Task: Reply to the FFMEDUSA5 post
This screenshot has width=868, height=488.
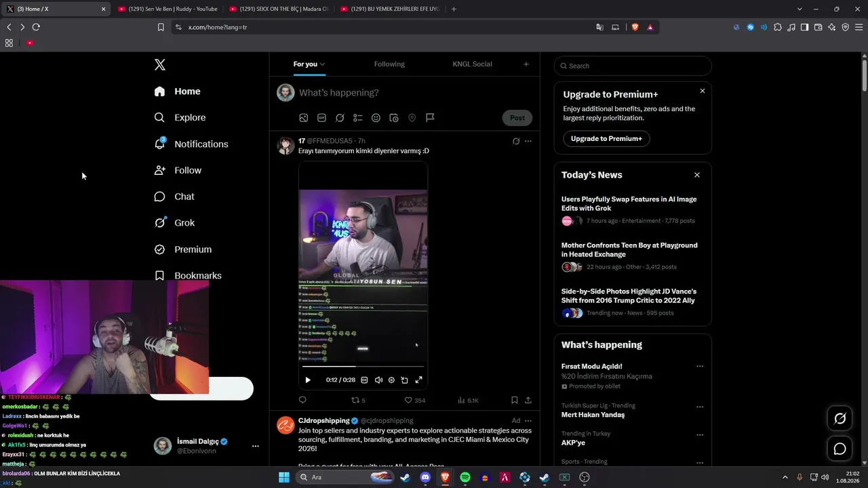Action: click(302, 401)
